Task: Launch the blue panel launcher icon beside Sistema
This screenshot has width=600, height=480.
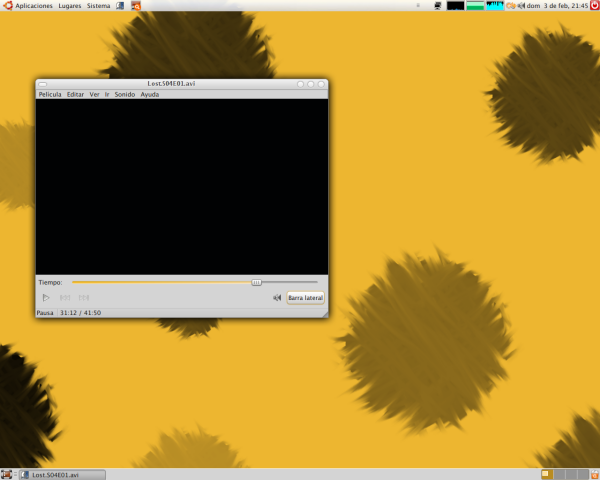Action: (x=120, y=6)
